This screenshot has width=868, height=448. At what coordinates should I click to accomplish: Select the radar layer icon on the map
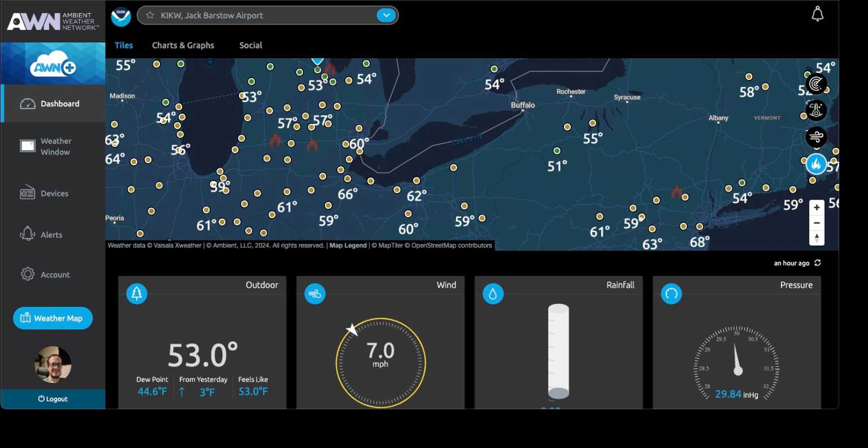click(x=815, y=84)
